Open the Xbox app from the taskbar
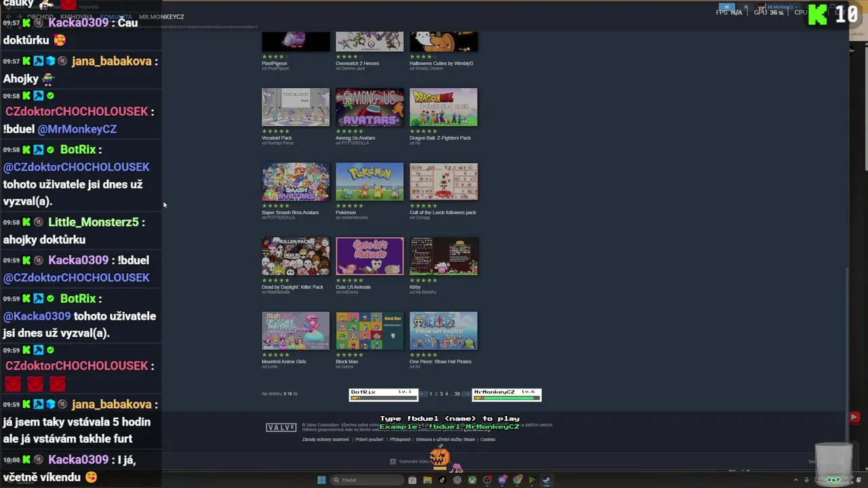Image resolution: width=868 pixels, height=488 pixels. tap(472, 480)
